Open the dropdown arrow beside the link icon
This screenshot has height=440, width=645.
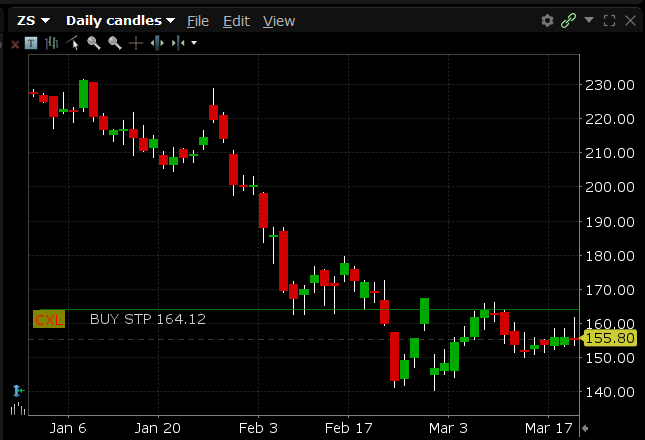pyautogui.click(x=589, y=19)
